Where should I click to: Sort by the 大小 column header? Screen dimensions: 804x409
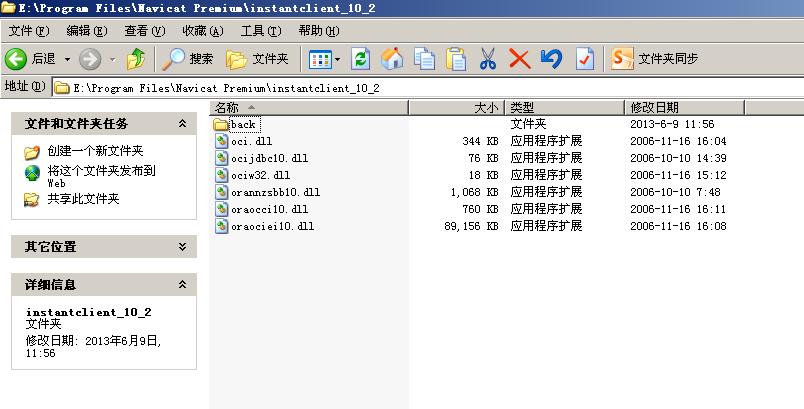(x=457, y=108)
